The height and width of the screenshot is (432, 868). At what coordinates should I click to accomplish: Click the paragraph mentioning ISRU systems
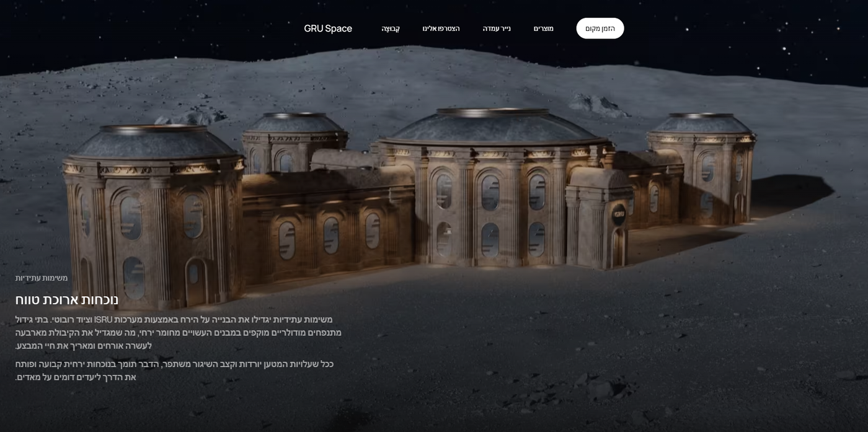pos(179,333)
